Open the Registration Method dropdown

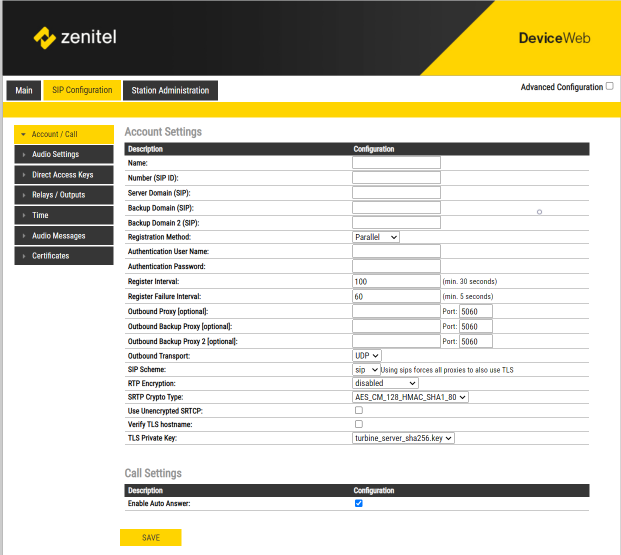(376, 237)
